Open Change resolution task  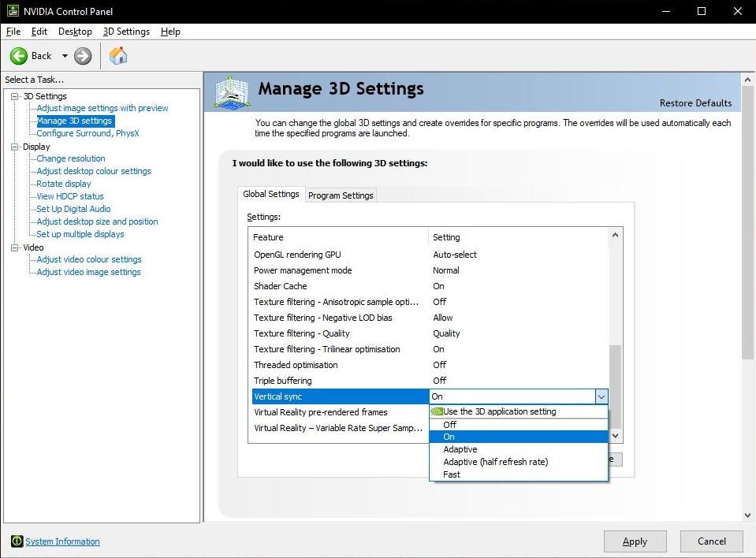click(71, 158)
